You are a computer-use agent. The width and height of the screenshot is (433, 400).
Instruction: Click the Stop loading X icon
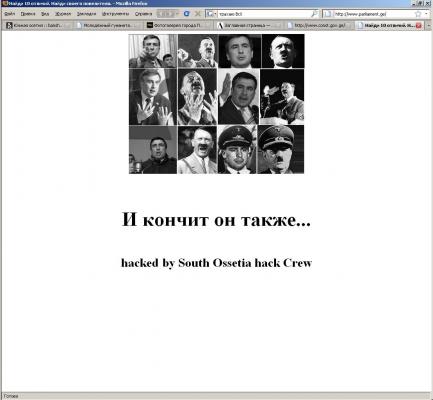click(x=198, y=14)
